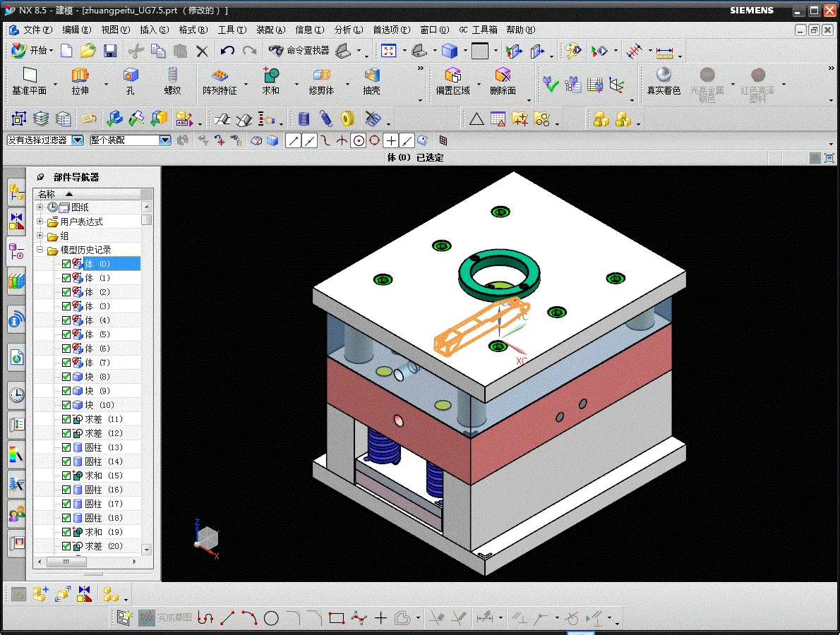Viewport: 840px width, 635px height.
Task: Toggle the 求和 (15) feature checkbox
Action: tap(66, 476)
